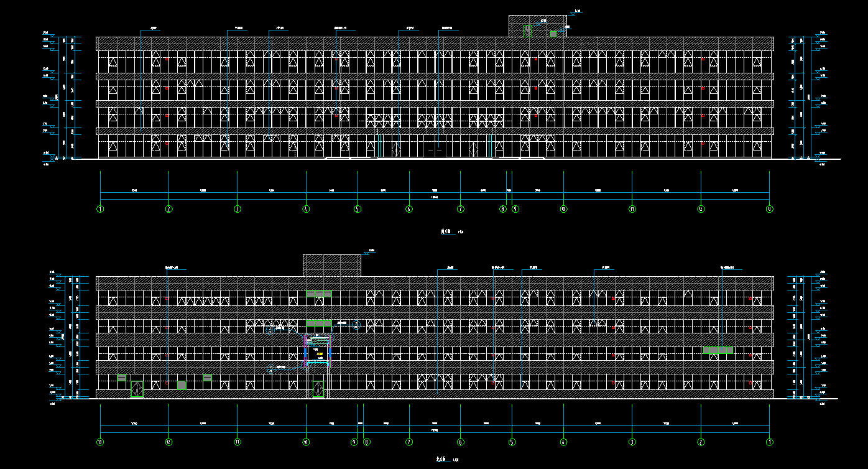
Task: Select axis bubble 13 under the bottom elevation
Action: tap(100, 442)
